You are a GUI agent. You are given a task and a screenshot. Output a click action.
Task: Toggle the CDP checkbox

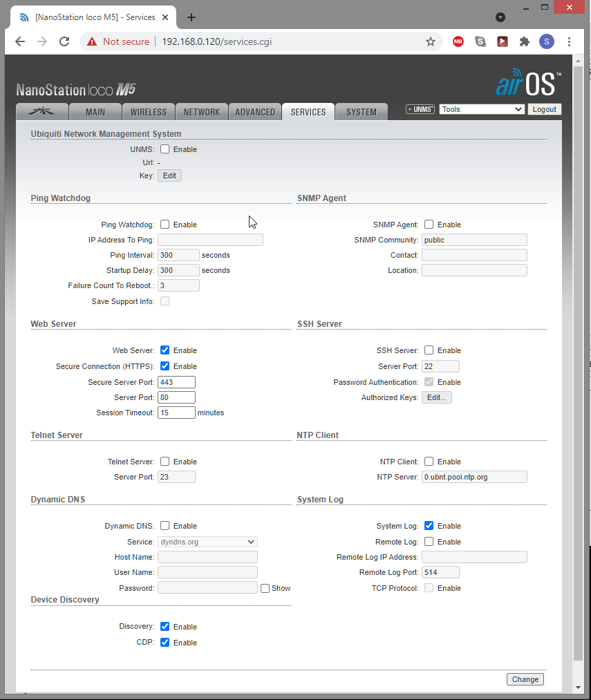pos(165,642)
